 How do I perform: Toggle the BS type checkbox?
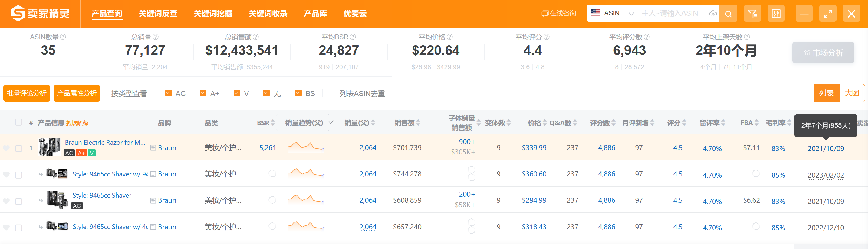click(x=298, y=93)
